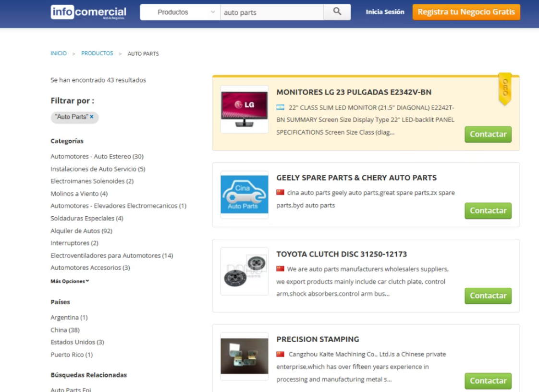Go to the Productos breadcrumb
Image resolution: width=539 pixels, height=392 pixels.
(97, 53)
